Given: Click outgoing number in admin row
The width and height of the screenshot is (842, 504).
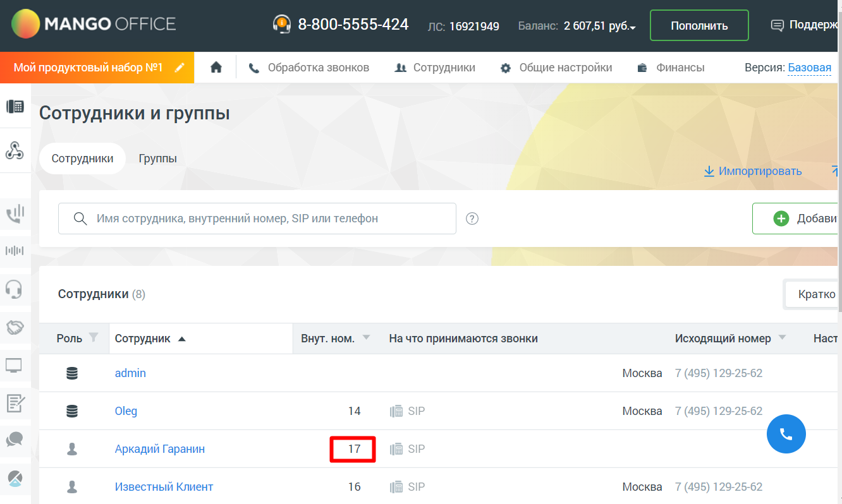Looking at the screenshot, I should (719, 373).
